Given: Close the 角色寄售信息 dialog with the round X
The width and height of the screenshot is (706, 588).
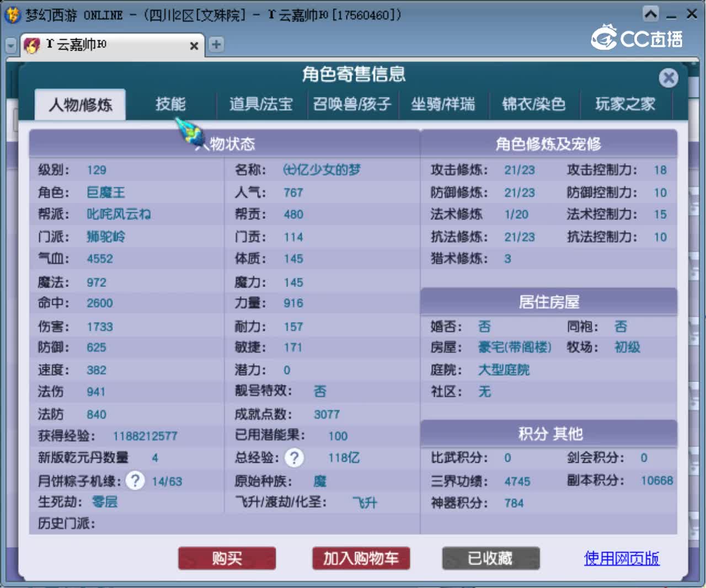Looking at the screenshot, I should point(668,78).
